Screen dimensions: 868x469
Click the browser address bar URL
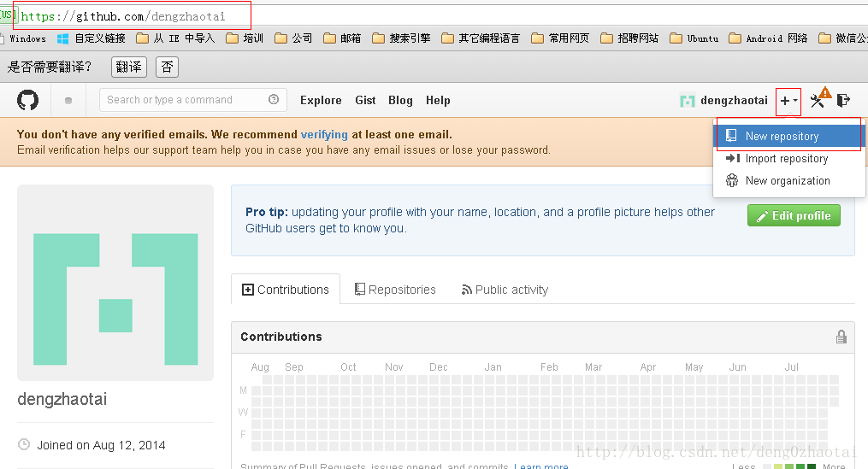(x=123, y=16)
